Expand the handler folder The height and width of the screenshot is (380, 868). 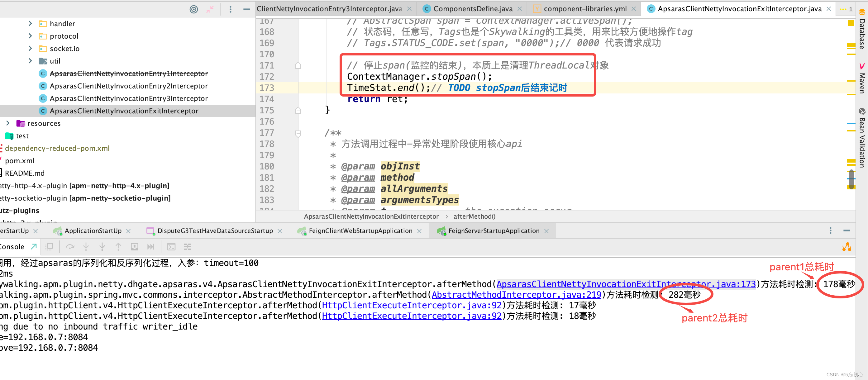point(30,24)
